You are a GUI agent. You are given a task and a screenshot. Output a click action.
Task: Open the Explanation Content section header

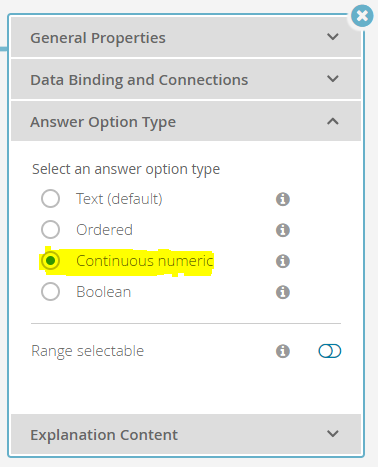[x=186, y=434]
